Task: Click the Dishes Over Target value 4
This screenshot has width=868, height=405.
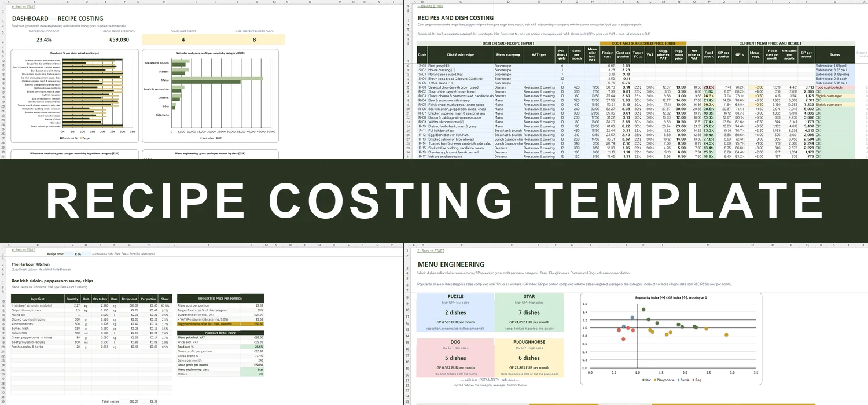Action: pyautogui.click(x=183, y=40)
